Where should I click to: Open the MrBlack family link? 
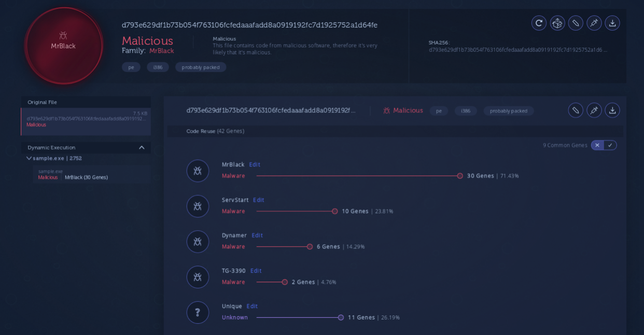pyautogui.click(x=161, y=51)
